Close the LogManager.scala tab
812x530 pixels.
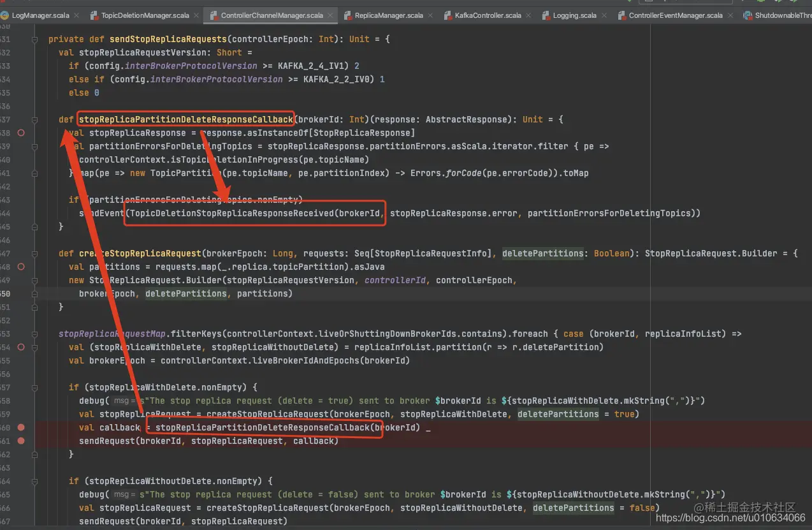point(76,15)
